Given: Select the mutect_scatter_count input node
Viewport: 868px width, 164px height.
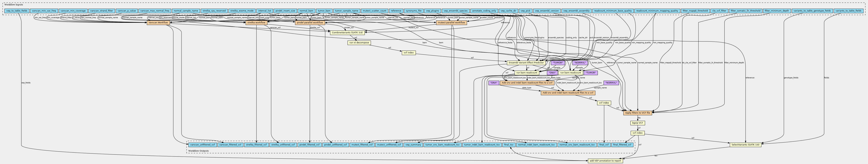Looking at the screenshot, I should pyautogui.click(x=374, y=11).
